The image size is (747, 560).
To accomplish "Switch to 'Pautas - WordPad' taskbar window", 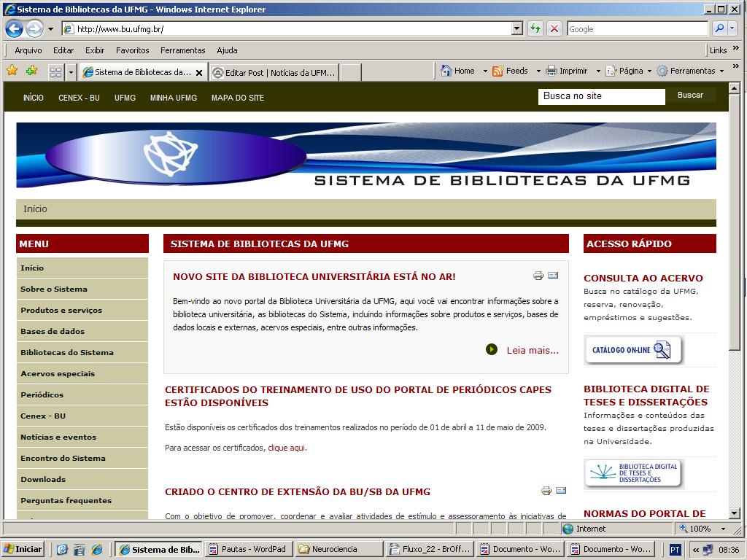I will pyautogui.click(x=248, y=550).
